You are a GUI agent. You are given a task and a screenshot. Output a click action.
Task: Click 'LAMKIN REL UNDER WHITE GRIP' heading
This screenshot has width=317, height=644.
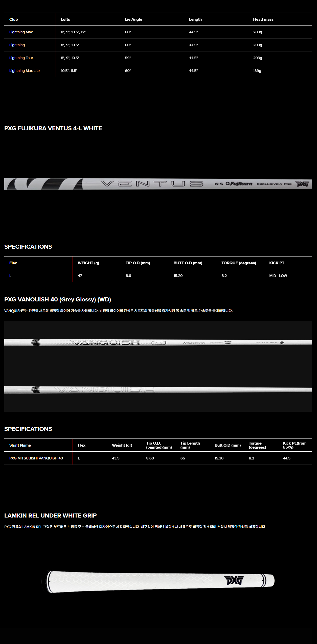click(51, 516)
